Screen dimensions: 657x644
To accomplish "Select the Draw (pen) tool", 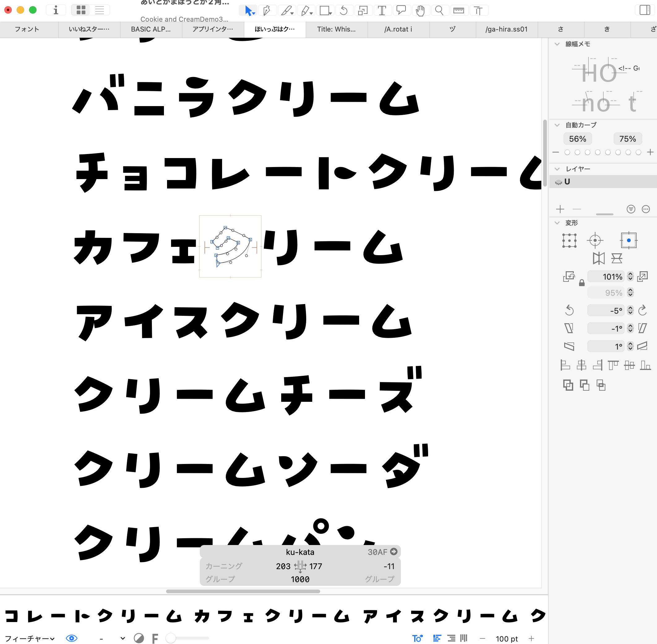I will click(x=267, y=11).
